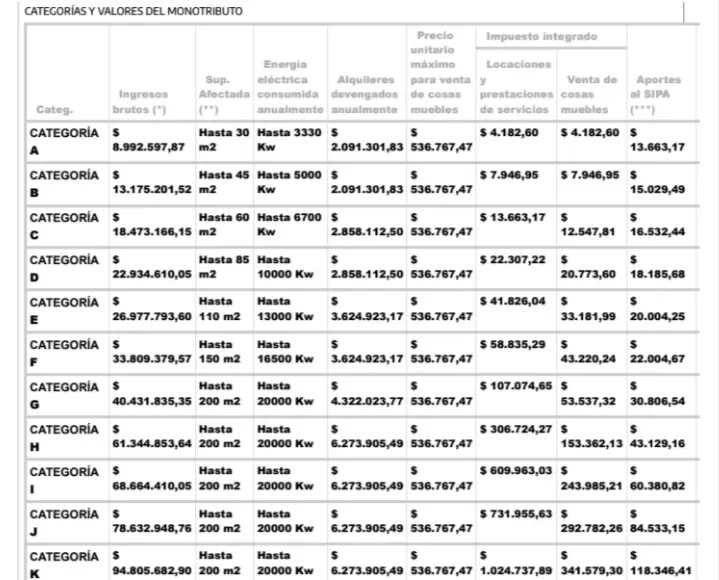This screenshot has width=719, height=580.
Task: Click the 'Alquileres devengados anualmente' header
Action: coord(366,94)
